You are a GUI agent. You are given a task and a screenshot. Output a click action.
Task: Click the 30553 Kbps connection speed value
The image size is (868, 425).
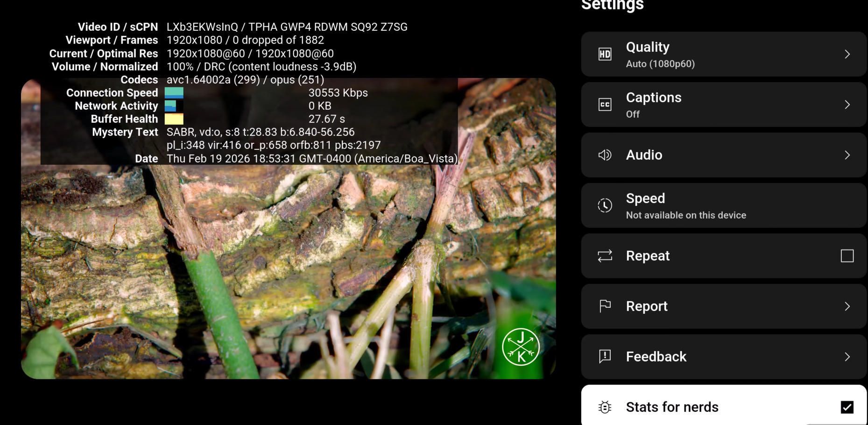pos(338,93)
